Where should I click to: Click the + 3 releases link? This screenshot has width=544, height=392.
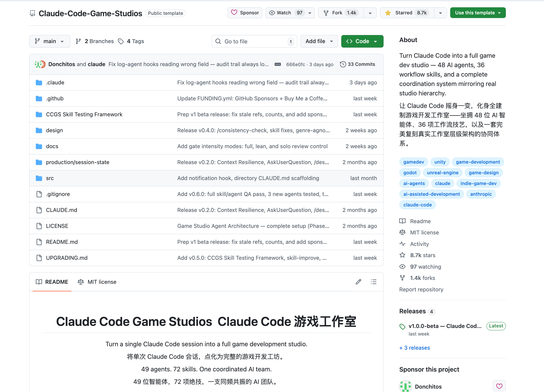pos(415,348)
